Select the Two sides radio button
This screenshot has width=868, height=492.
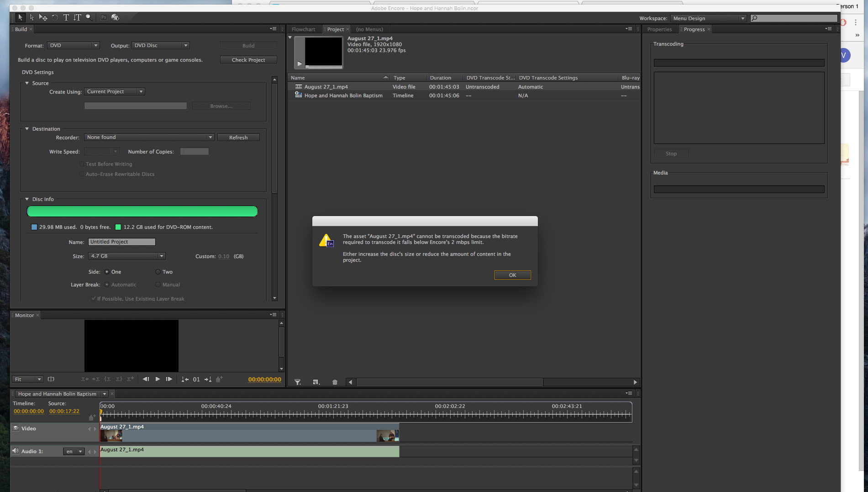pyautogui.click(x=158, y=272)
